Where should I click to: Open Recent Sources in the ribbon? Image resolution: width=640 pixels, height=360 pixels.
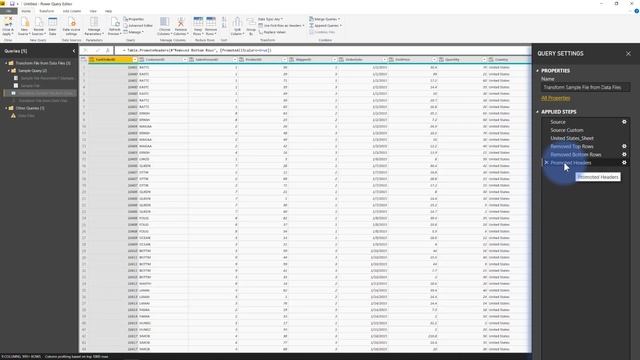[x=38, y=26]
